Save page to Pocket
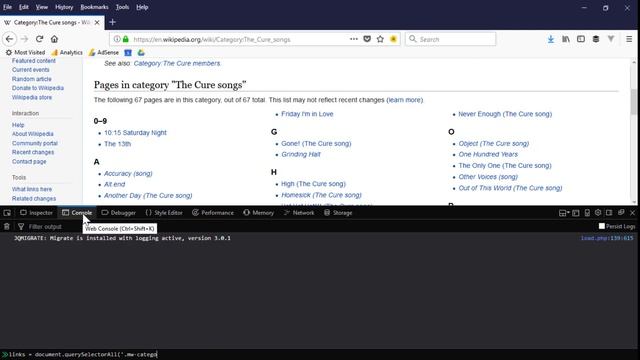 pos(367,39)
